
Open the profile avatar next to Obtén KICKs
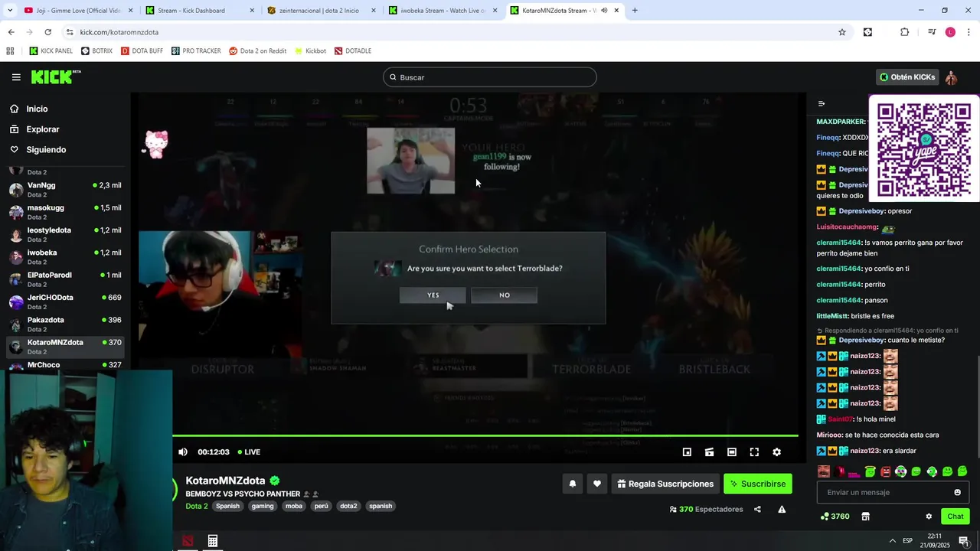(x=951, y=77)
